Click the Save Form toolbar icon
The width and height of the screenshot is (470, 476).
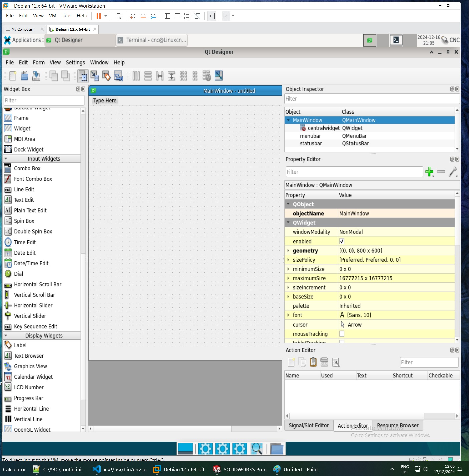[36, 76]
